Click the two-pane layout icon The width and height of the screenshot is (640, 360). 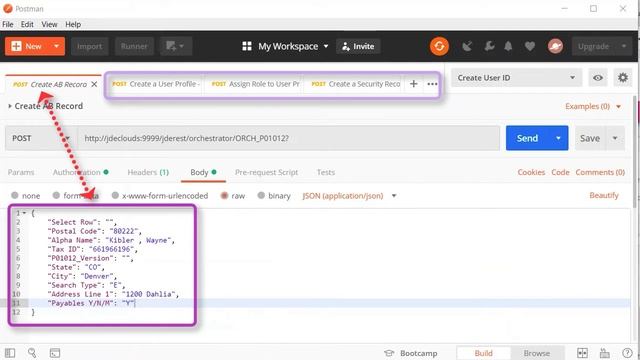tap(582, 353)
